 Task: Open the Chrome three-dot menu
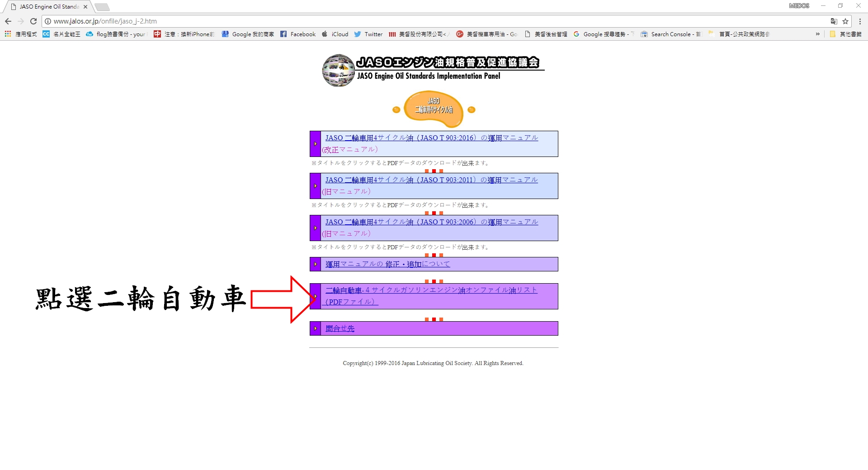pyautogui.click(x=860, y=21)
